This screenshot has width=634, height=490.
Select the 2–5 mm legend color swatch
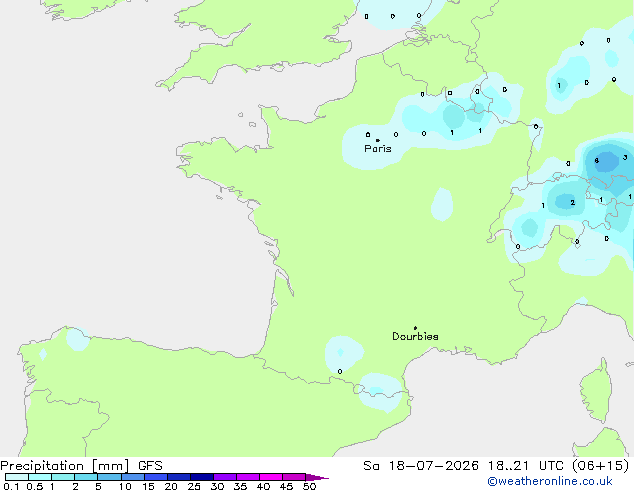[x=86, y=477]
